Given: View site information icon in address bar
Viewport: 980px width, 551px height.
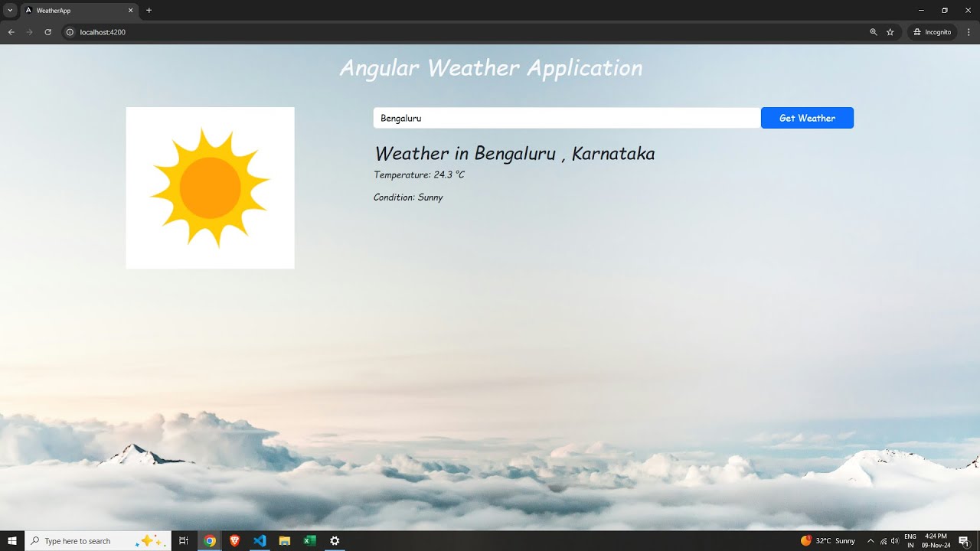Looking at the screenshot, I should tap(70, 32).
